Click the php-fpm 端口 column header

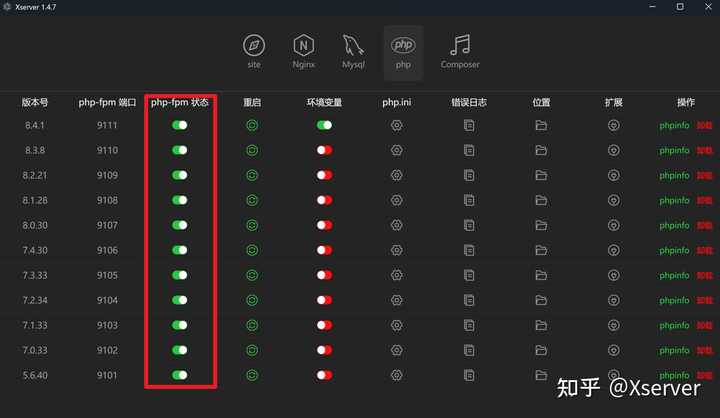(x=107, y=102)
